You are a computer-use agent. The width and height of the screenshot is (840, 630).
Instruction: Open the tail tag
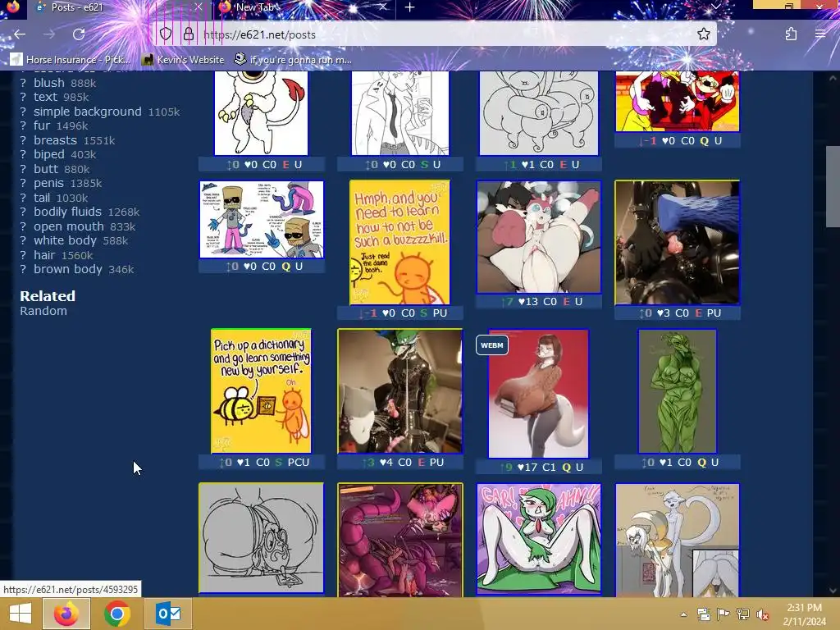pos(42,198)
